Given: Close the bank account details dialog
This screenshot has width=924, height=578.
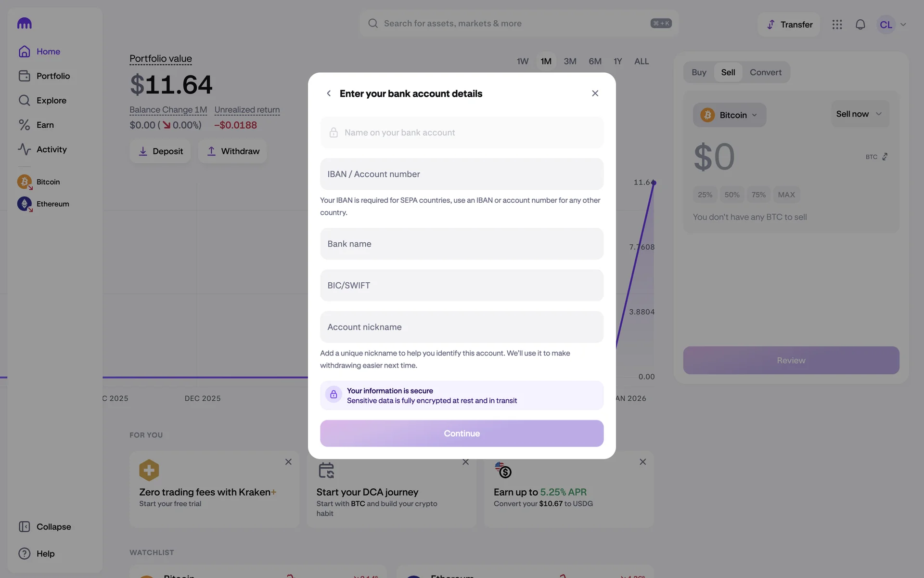Looking at the screenshot, I should point(595,93).
